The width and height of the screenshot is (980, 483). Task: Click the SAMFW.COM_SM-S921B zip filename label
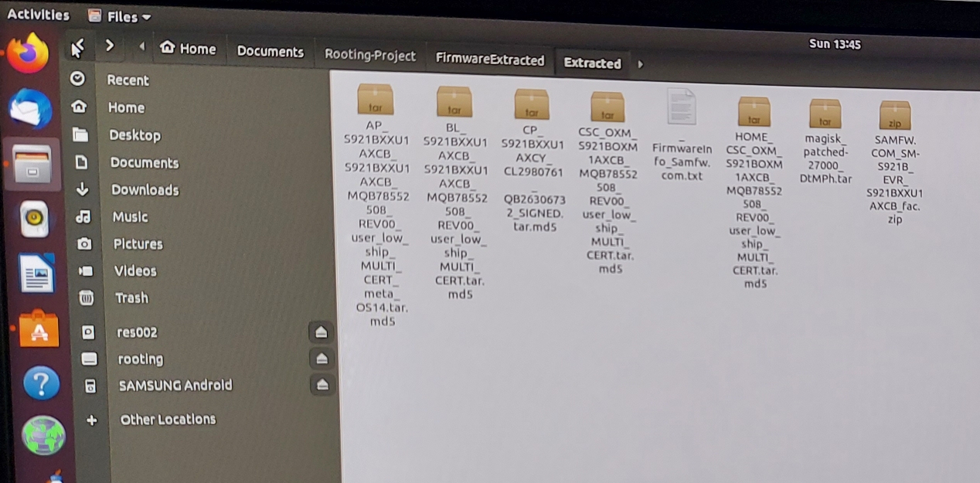click(895, 179)
